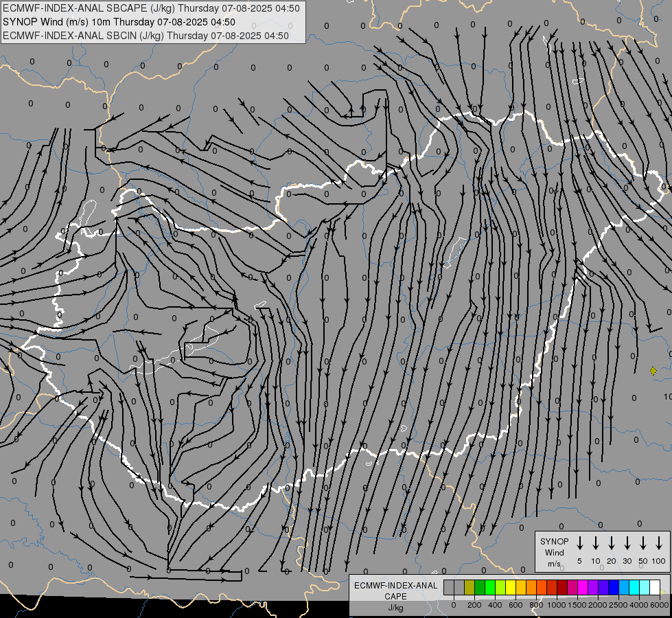672x618 pixels.
Task: Pick the pure yellow swatch in CAPE colorbar
Action: 511,587
